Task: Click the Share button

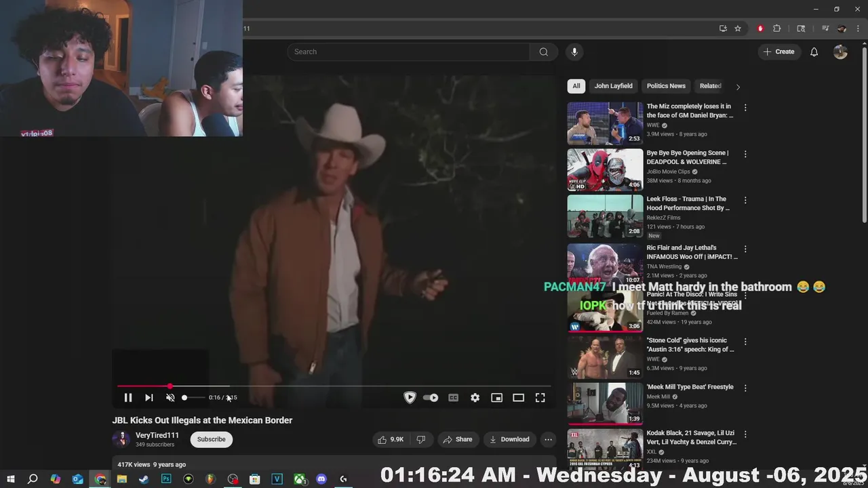Action: click(458, 439)
